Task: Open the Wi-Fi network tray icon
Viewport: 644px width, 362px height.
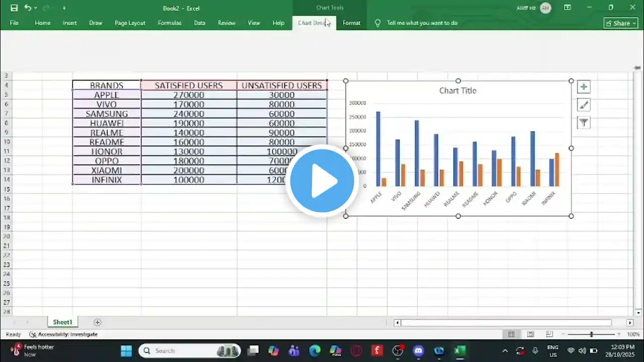Action: tap(571, 350)
